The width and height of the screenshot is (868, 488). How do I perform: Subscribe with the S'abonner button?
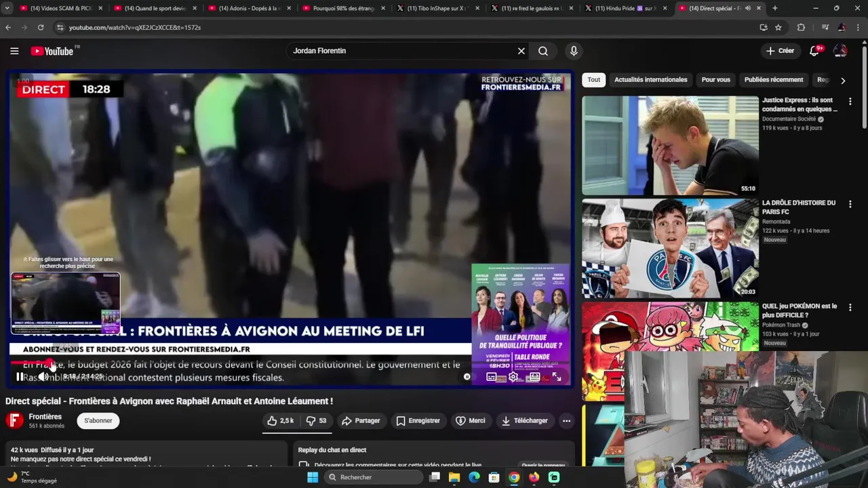pos(98,421)
